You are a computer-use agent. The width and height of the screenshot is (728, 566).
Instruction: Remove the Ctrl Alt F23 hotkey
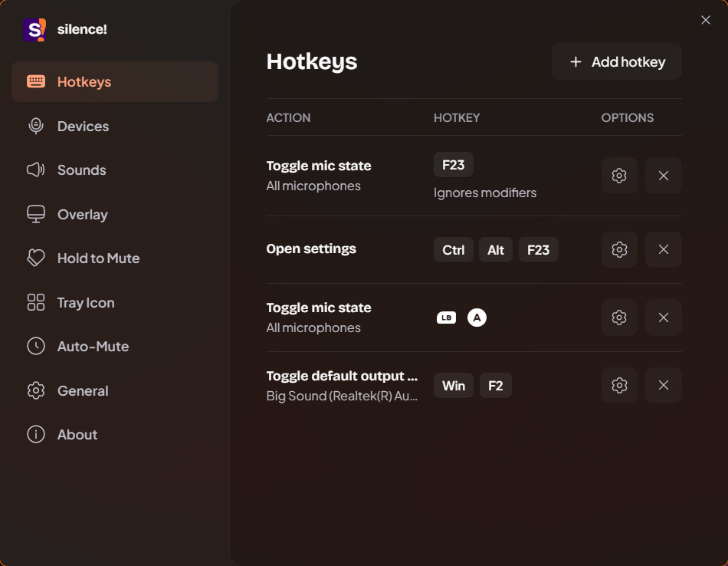tap(664, 249)
